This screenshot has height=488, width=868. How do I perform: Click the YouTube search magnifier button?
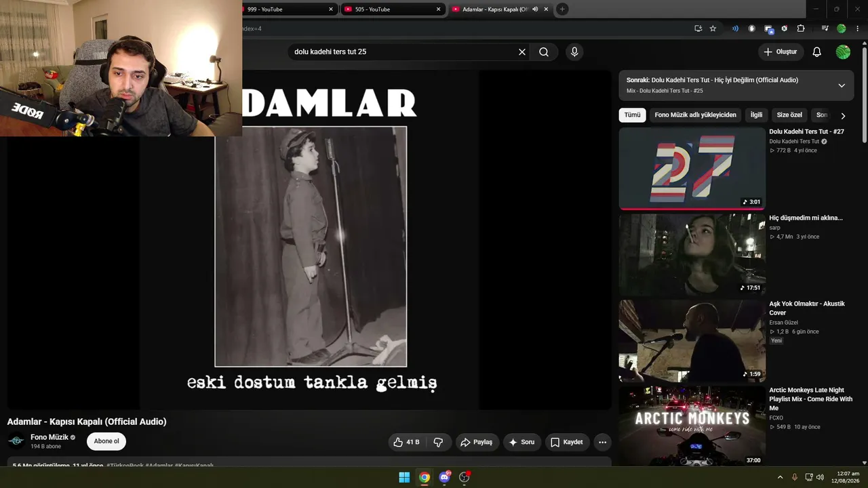pos(544,52)
